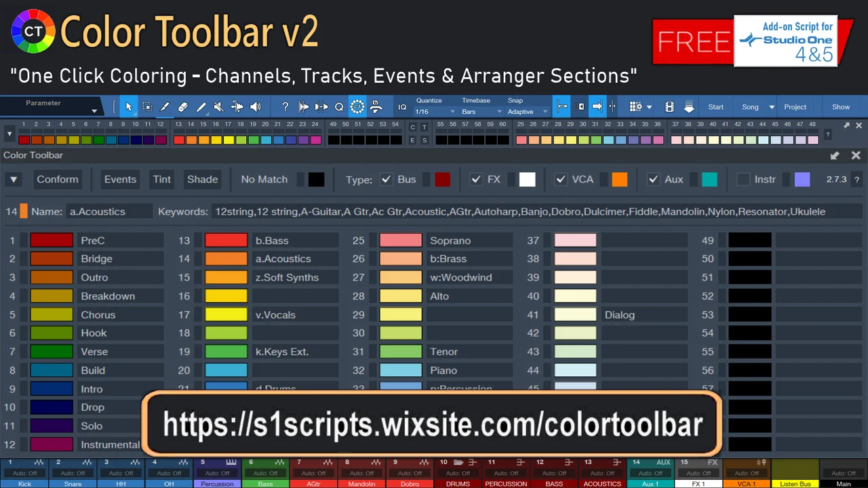
Task: Switch to the Project page
Action: pyautogui.click(x=795, y=107)
